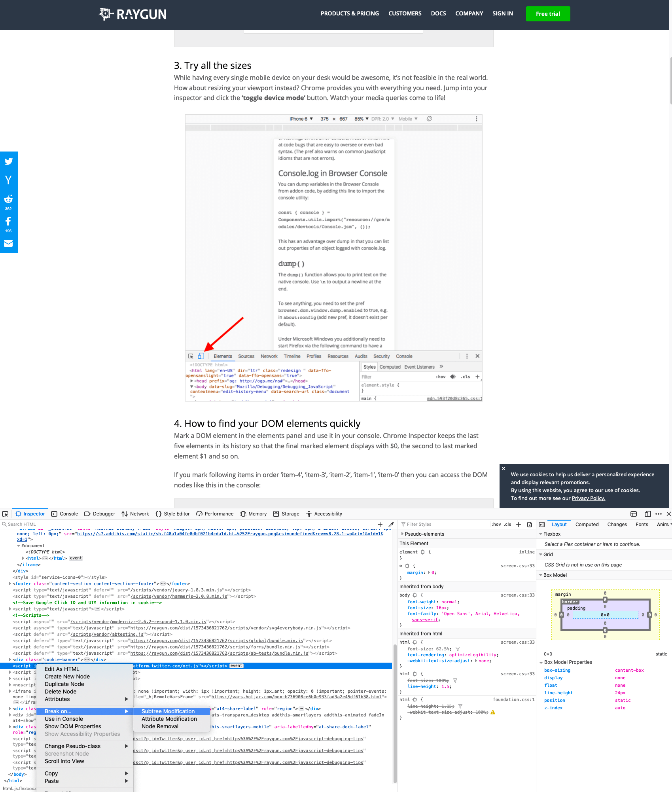
Task: Select Use in Console menu item
Action: point(85,719)
